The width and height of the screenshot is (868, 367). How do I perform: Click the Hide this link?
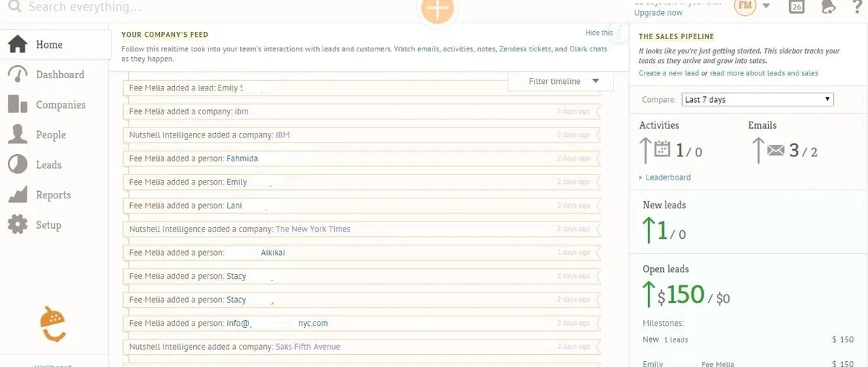(x=599, y=33)
